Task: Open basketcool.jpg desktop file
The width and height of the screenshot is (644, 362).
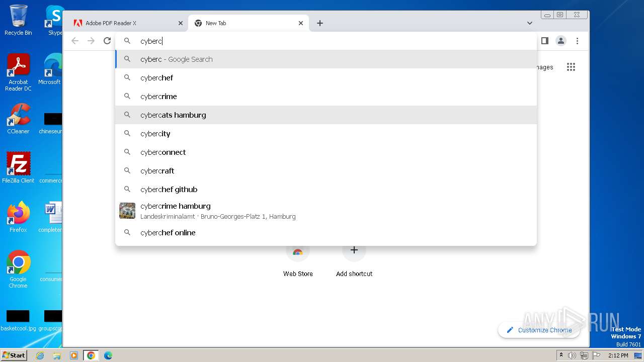Action: coord(18,321)
